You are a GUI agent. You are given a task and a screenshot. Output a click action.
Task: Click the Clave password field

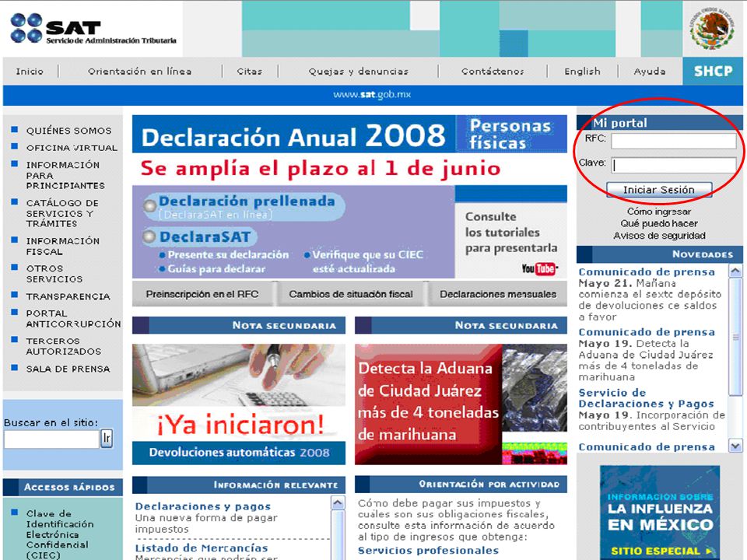[x=674, y=165]
